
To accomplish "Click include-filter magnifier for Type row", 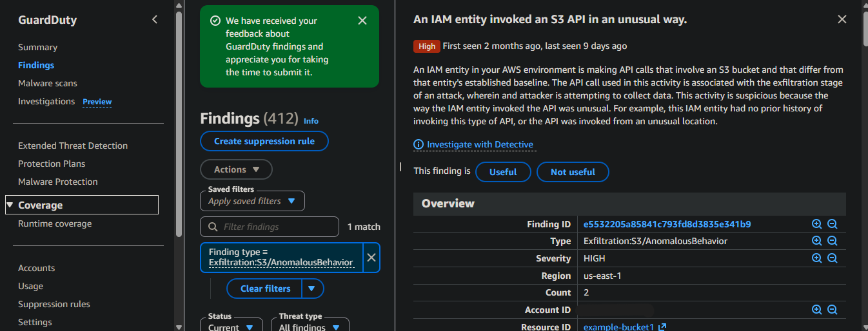I will pyautogui.click(x=816, y=241).
